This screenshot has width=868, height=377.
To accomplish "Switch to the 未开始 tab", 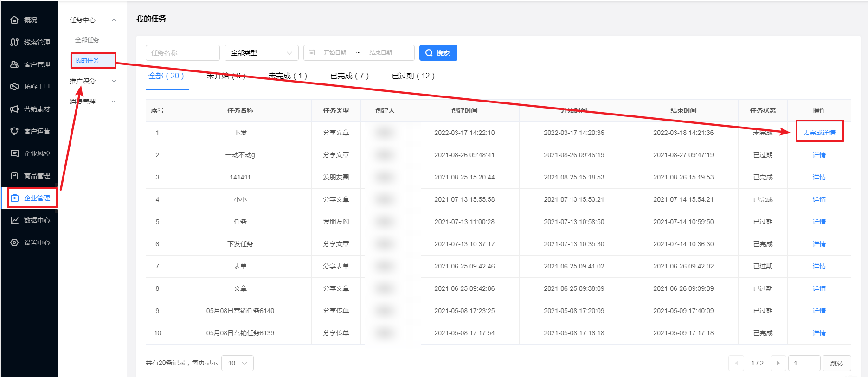I will [226, 76].
